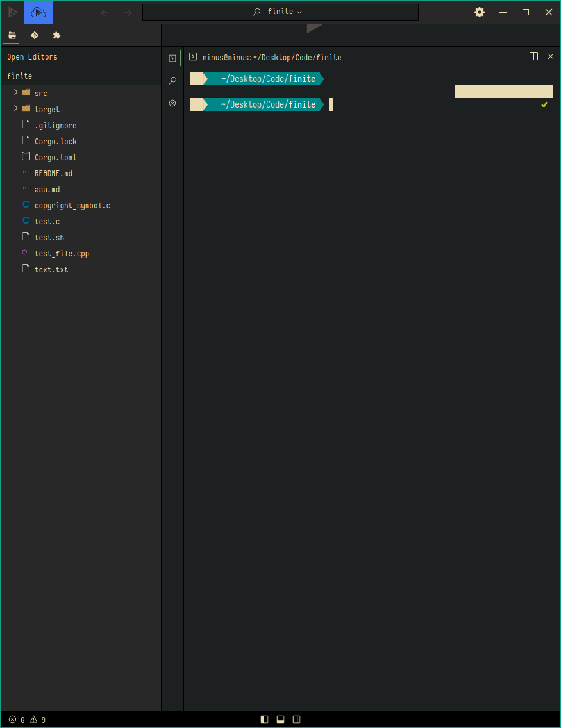This screenshot has width=561, height=728.
Task: Switch to the Plugins panel tab
Action: click(x=56, y=35)
